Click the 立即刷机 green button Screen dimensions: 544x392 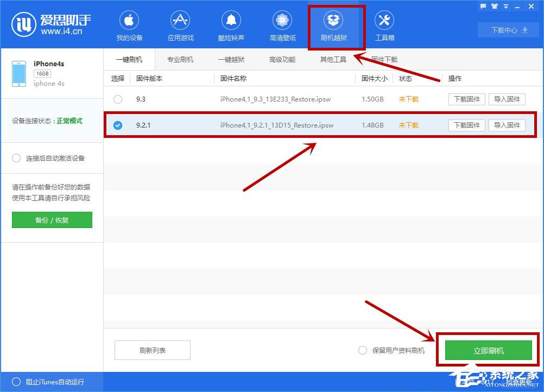tap(488, 350)
